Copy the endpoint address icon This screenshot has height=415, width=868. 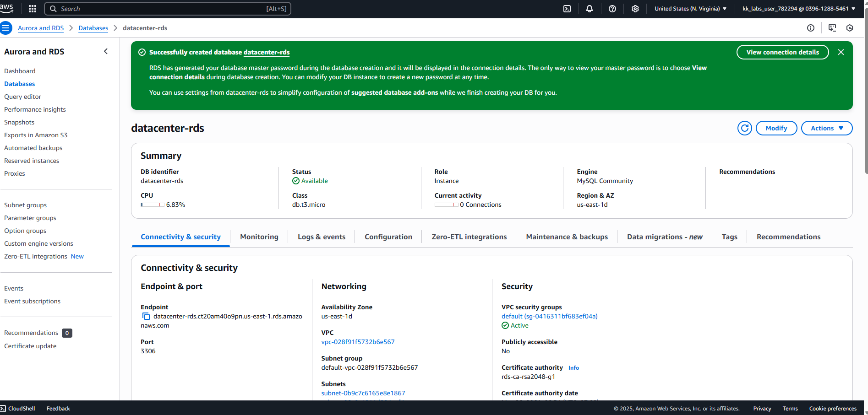(x=146, y=316)
